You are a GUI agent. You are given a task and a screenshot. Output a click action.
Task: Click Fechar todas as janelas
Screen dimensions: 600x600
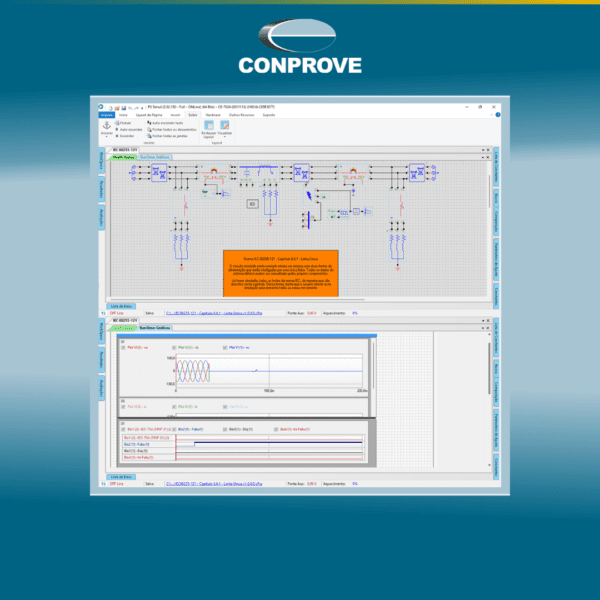[167, 136]
